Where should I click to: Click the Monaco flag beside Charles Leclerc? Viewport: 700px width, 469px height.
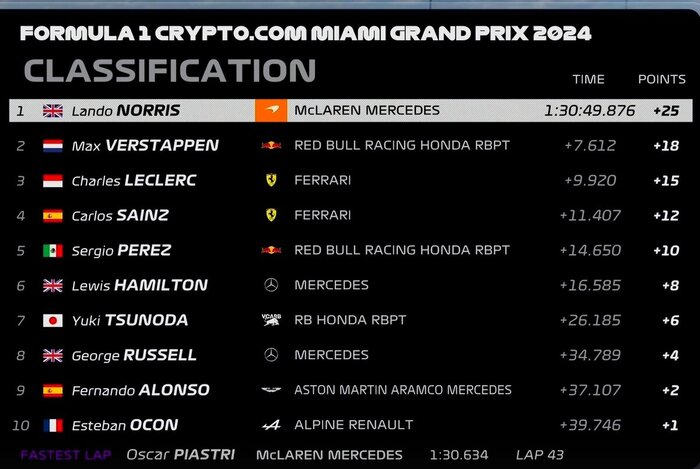[52, 181]
